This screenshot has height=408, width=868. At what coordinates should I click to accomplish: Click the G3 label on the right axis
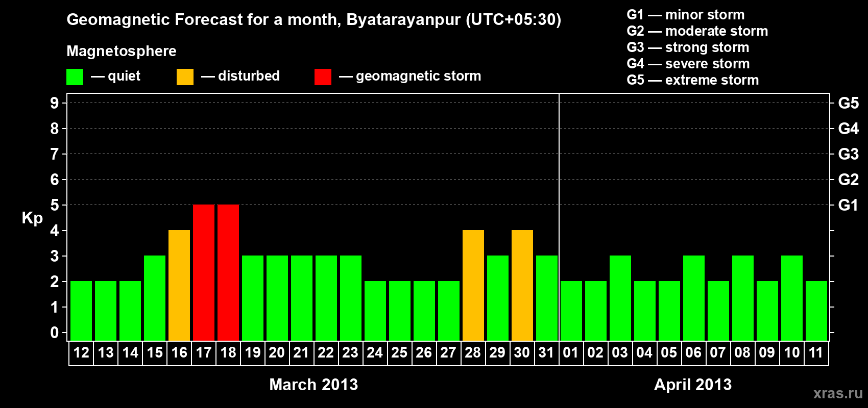click(849, 154)
